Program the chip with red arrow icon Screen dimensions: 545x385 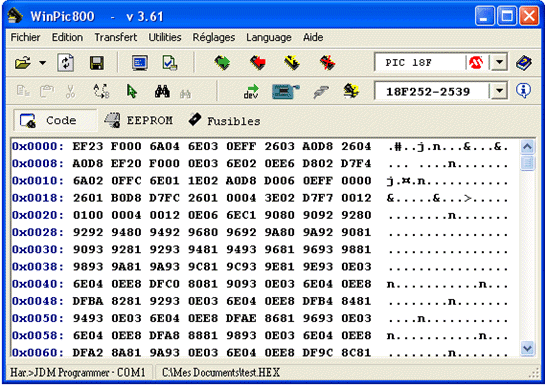[258, 63]
